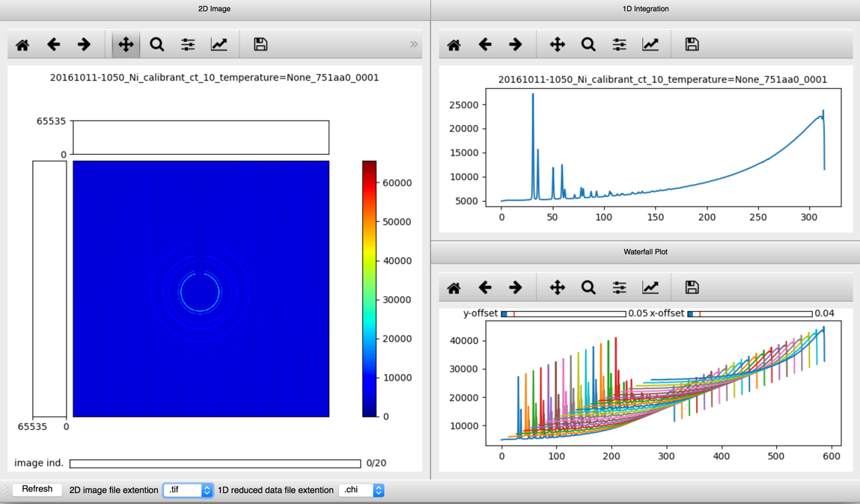Open the .chi reduced data extension dropdown

(362, 491)
